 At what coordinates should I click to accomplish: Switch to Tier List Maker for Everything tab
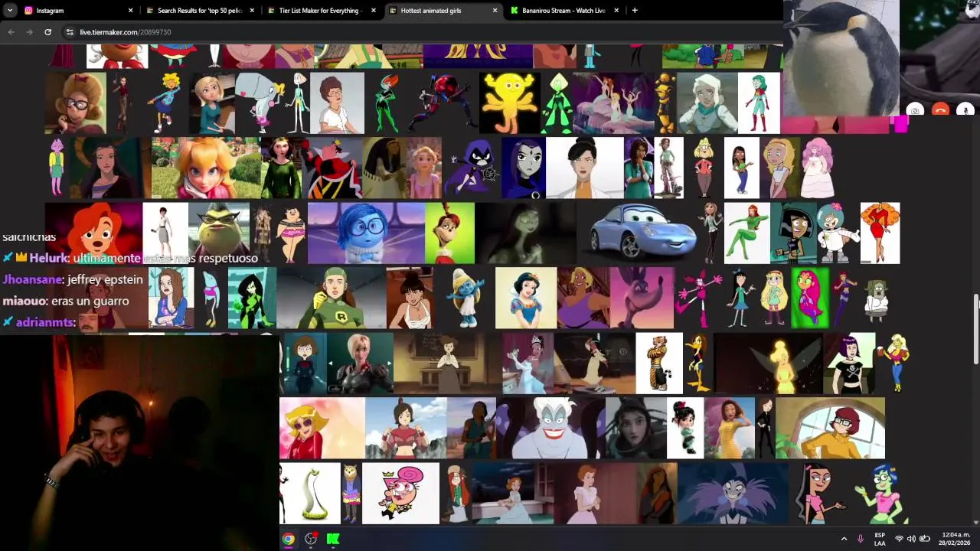click(319, 11)
